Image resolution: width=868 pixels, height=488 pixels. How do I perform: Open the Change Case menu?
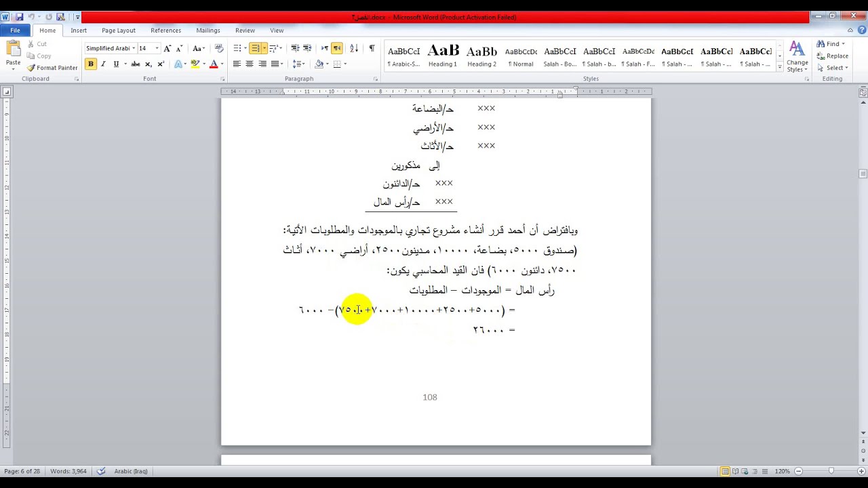click(199, 48)
